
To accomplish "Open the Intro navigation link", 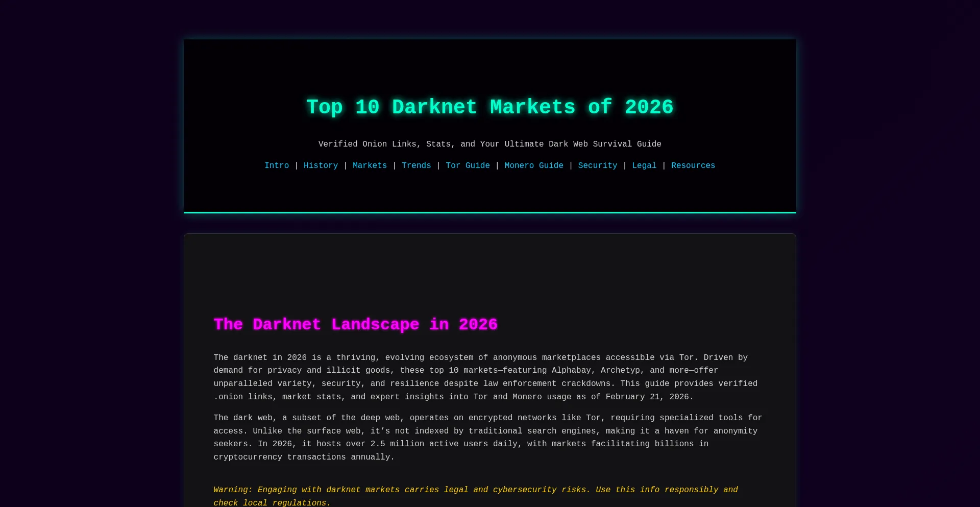I will 277,165.
